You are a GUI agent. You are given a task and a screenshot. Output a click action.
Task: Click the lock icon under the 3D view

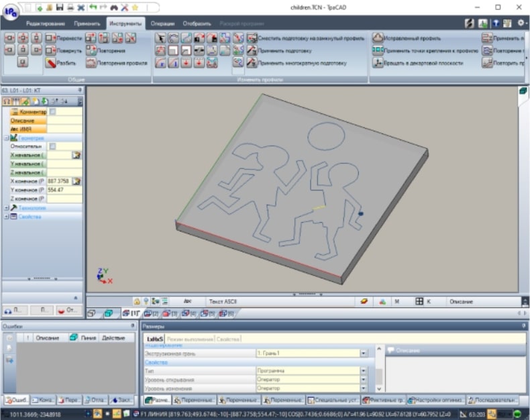137,301
